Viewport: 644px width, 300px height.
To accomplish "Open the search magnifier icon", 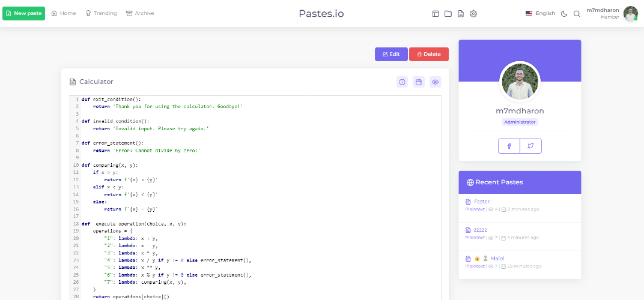I will click(577, 14).
